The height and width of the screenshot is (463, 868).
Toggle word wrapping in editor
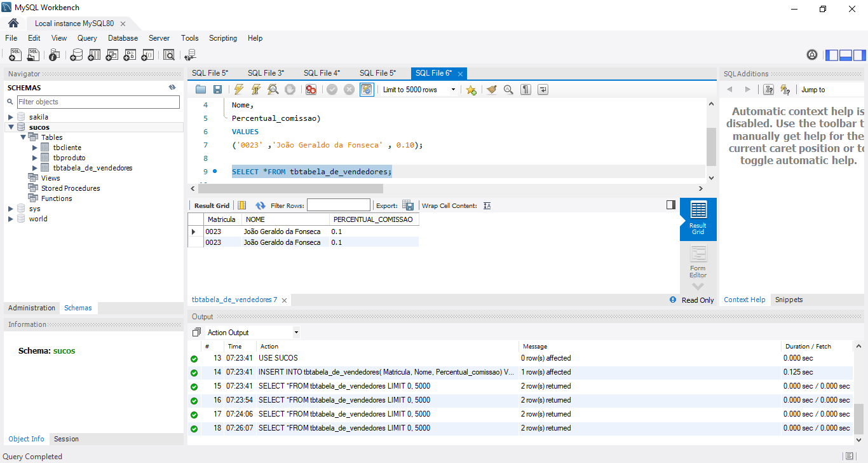[543, 90]
